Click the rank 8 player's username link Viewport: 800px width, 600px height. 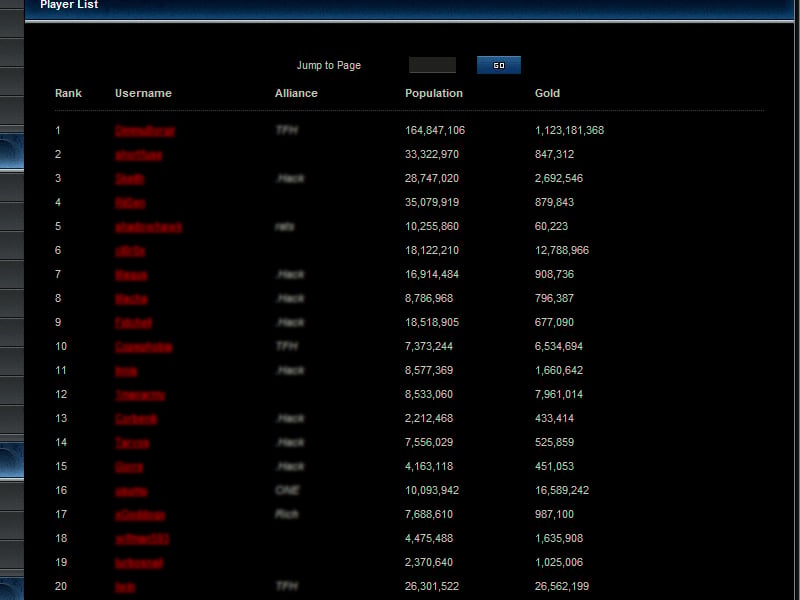click(x=131, y=298)
